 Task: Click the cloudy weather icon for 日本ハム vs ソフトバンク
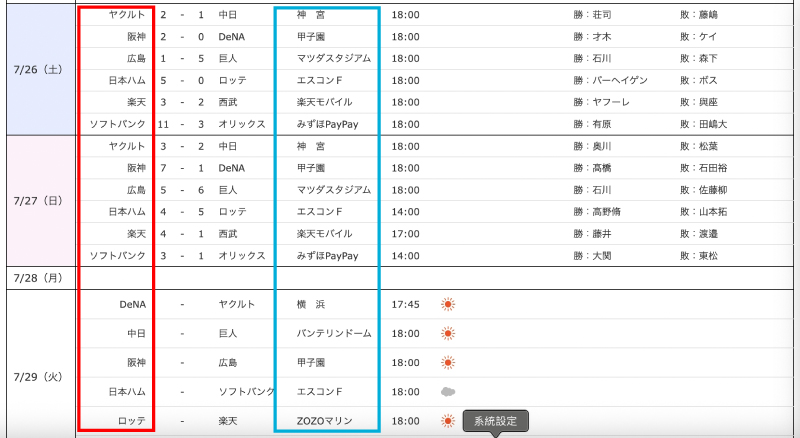click(450, 392)
